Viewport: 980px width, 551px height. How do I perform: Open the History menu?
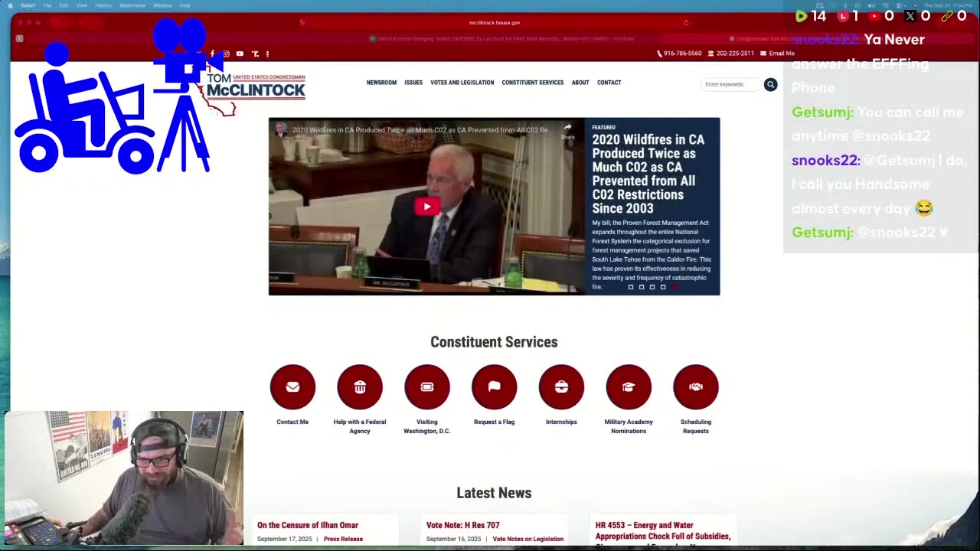pyautogui.click(x=103, y=5)
